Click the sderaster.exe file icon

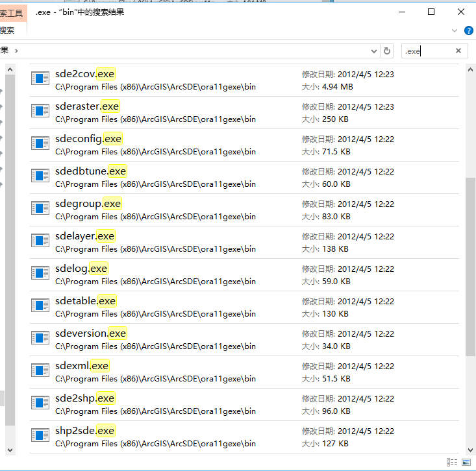pos(40,111)
